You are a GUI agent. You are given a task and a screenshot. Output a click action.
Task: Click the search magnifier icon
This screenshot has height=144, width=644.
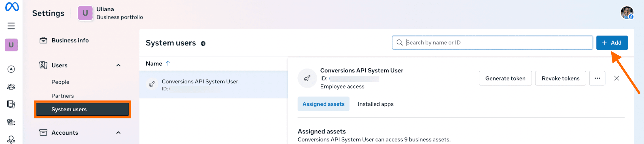pyautogui.click(x=400, y=43)
